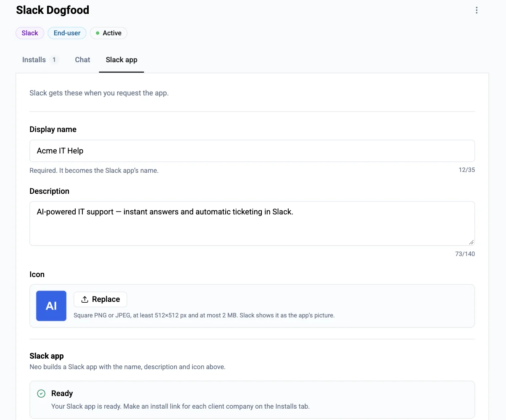Click the 'Square PNG or JPEG' hint text

tap(204, 315)
